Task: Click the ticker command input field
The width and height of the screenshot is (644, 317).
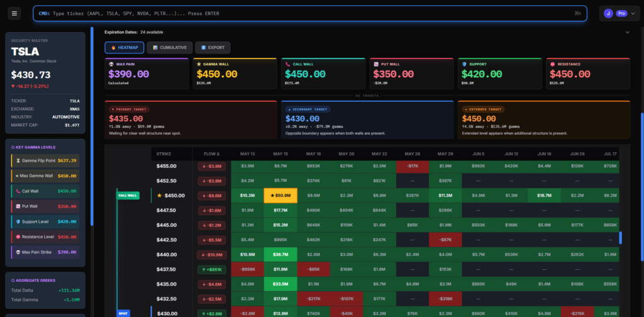Action: (310, 14)
